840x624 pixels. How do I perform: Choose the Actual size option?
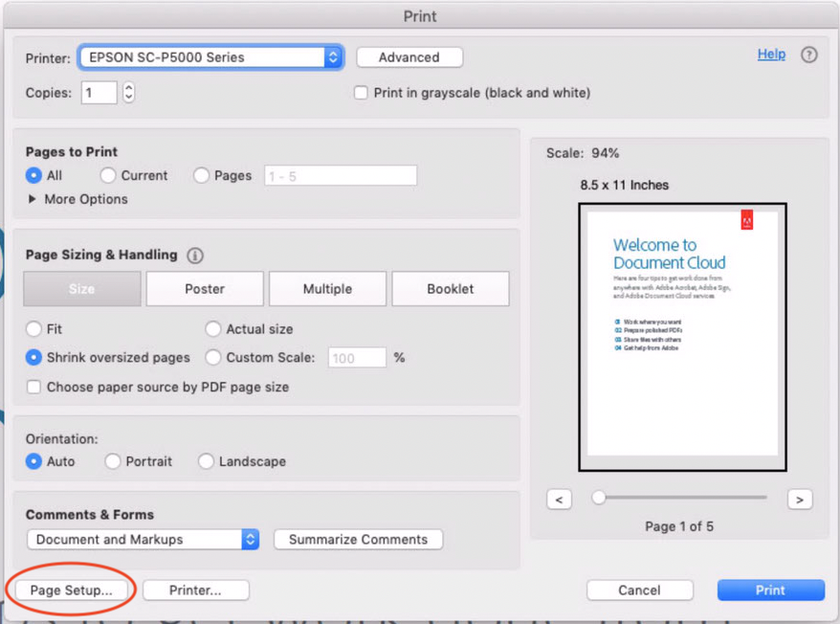pos(212,328)
